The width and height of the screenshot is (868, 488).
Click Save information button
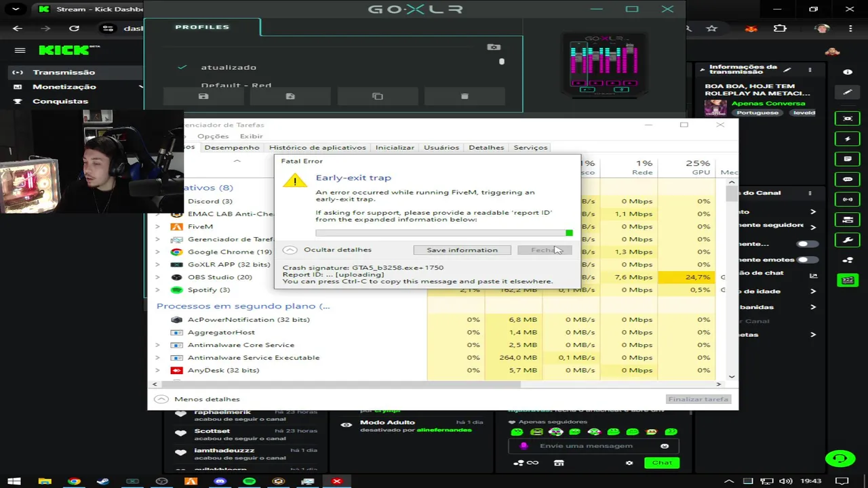coord(462,250)
